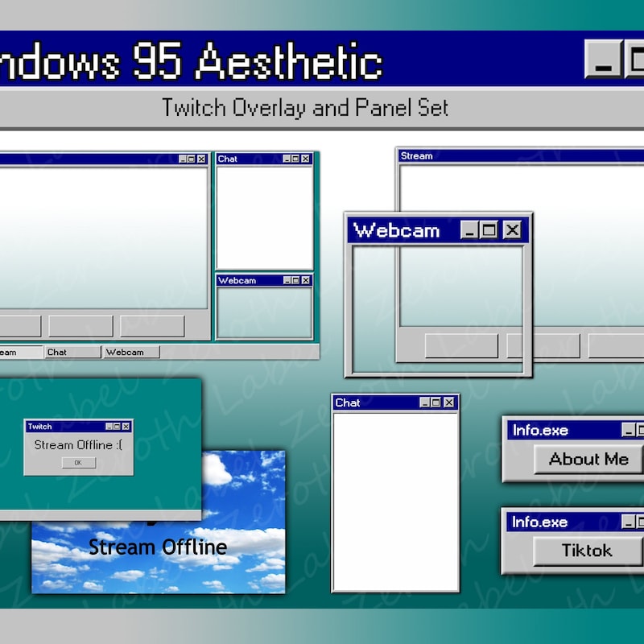Maximize the Webcam overlay window

click(489, 229)
